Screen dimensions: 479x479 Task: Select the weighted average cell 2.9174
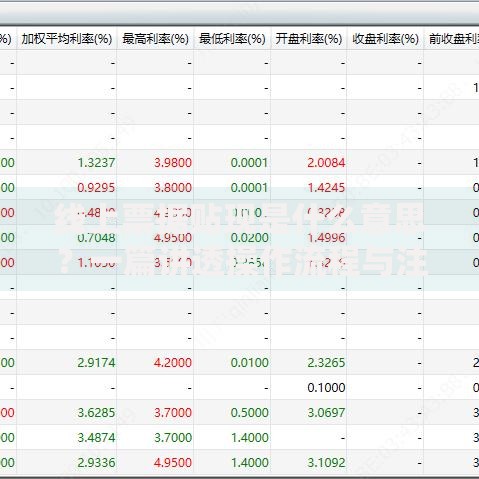[96, 363]
